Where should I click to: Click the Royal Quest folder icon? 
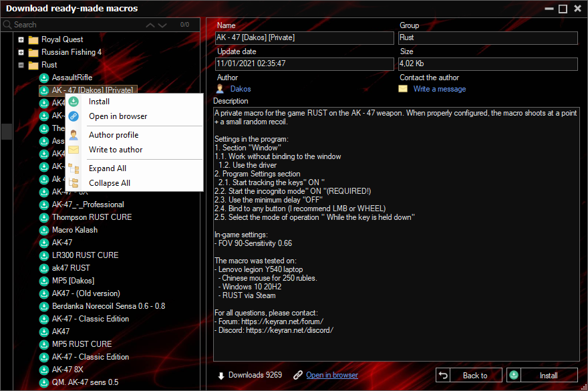point(33,40)
